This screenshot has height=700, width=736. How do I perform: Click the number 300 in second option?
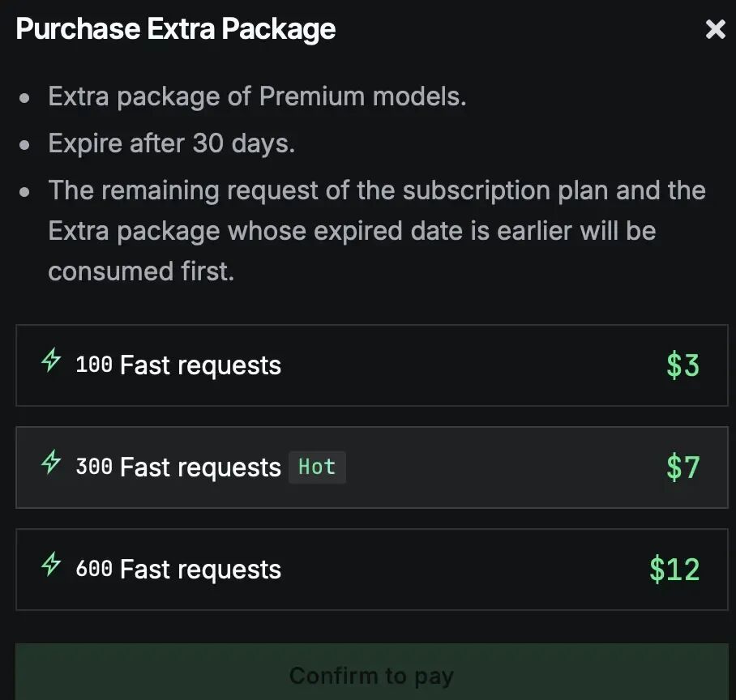pos(94,467)
